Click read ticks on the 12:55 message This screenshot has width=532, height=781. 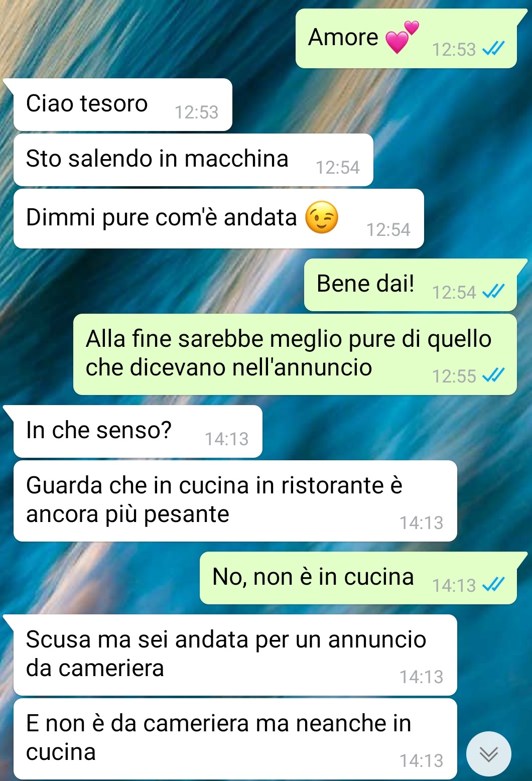(493, 375)
